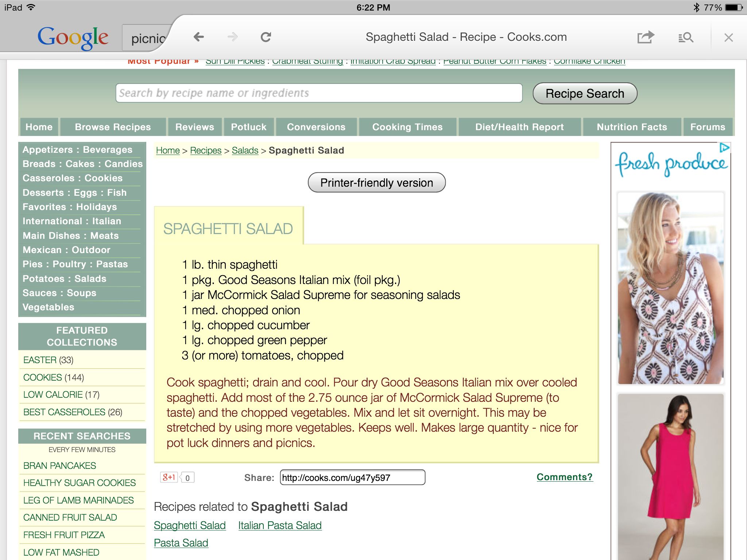Click the Printer-friendly version button
This screenshot has height=560, width=747.
point(376,182)
